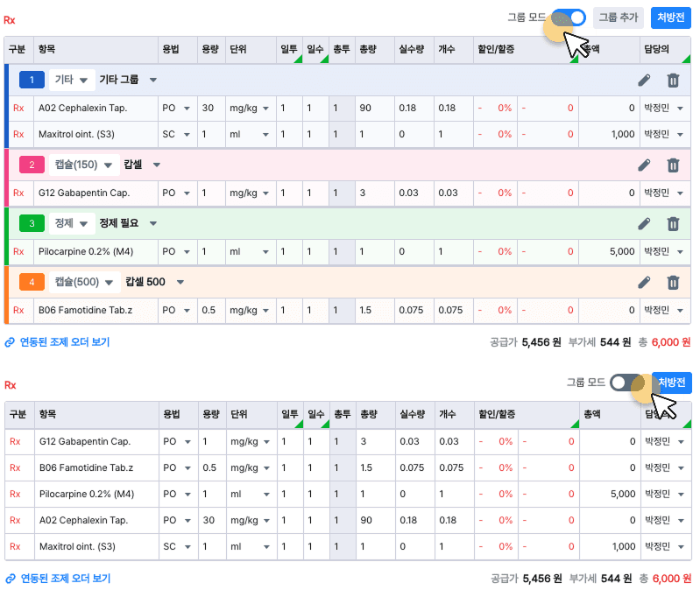Click 그룹 추가 button
The image size is (700, 597).
point(619,18)
